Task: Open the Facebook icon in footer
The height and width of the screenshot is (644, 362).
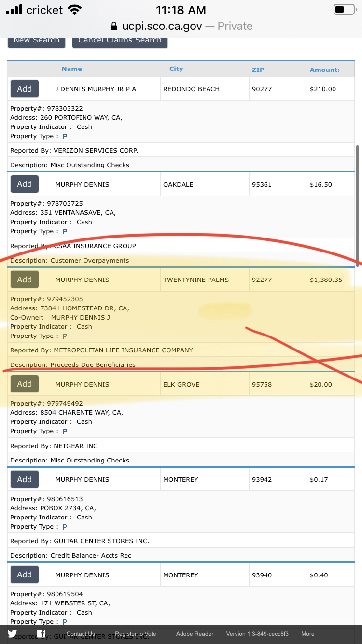Action: tap(42, 634)
